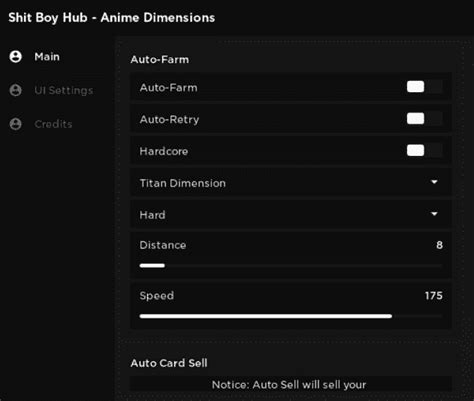This screenshot has height=401, width=474.
Task: Enable the Auto-Retry switch
Action: pos(424,119)
